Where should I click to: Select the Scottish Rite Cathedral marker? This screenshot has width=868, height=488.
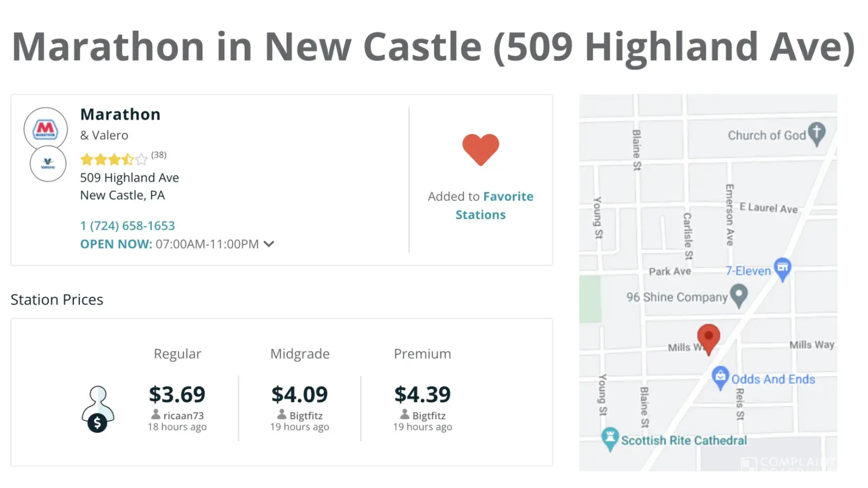click(x=610, y=438)
